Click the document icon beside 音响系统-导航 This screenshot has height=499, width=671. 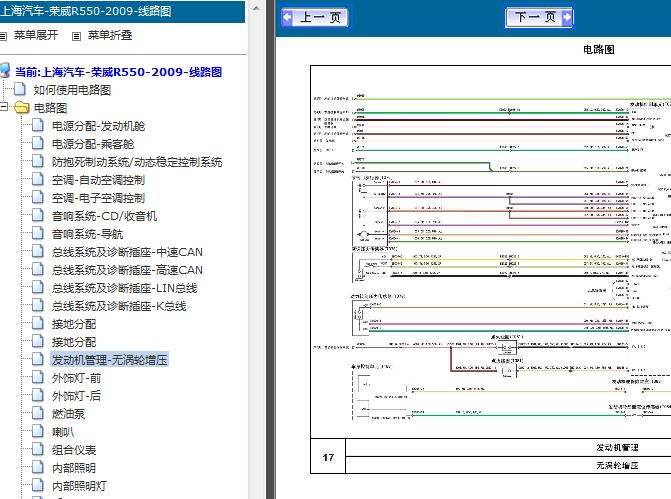(x=38, y=233)
